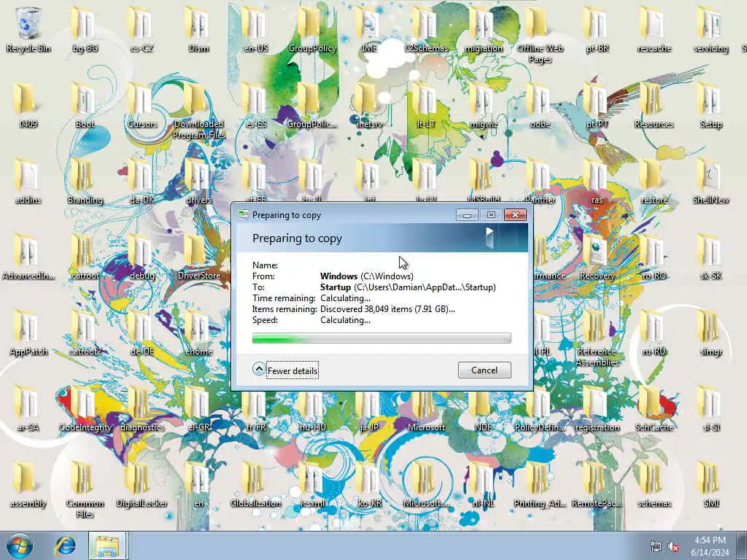The height and width of the screenshot is (560, 747).
Task: Select the DigitalLocker folder icon
Action: [142, 484]
